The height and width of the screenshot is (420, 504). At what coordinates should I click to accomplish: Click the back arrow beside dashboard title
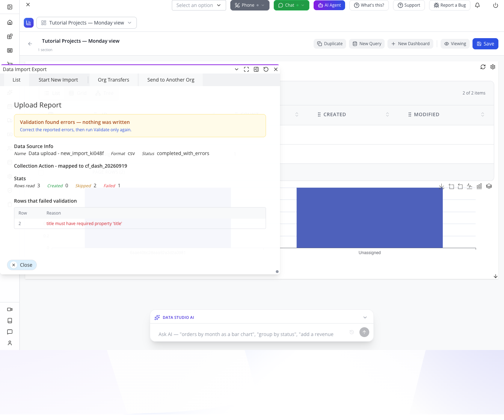coord(30,44)
